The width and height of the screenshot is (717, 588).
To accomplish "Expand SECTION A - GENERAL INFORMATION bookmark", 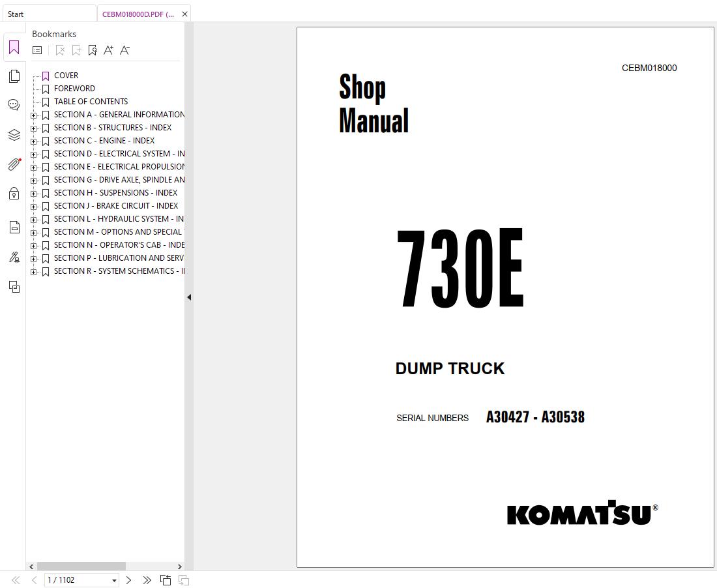I will pos(33,115).
